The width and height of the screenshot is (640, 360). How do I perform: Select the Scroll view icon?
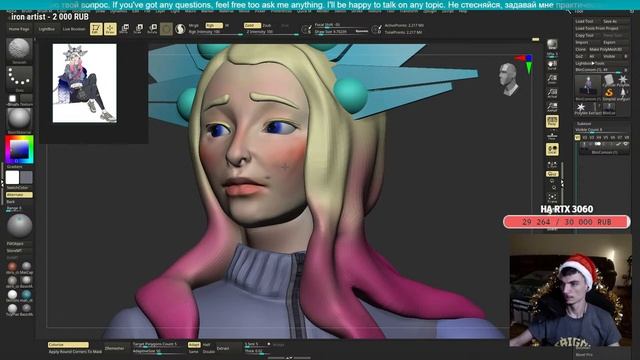[x=552, y=64]
